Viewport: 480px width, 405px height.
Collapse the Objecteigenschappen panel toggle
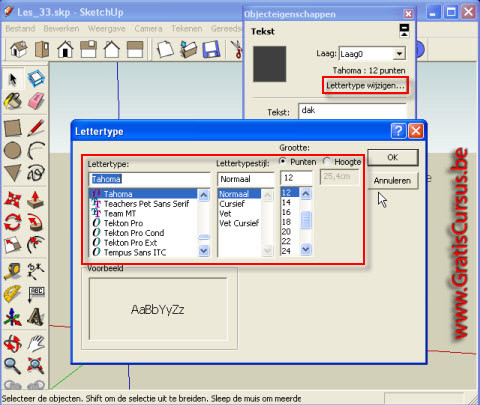coord(404,30)
